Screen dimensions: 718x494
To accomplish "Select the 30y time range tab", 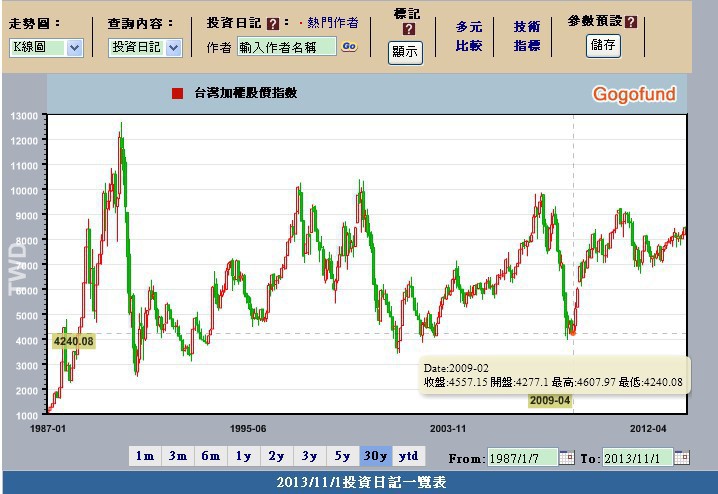I will 375,456.
